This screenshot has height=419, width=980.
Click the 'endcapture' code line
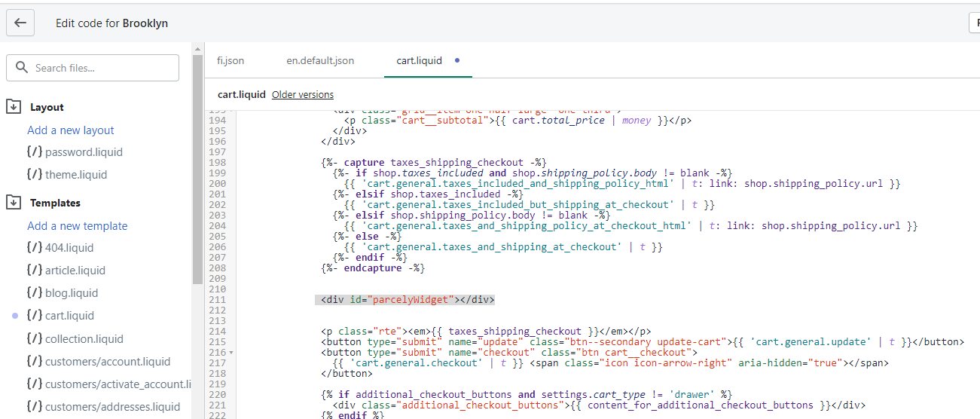pyautogui.click(x=373, y=268)
